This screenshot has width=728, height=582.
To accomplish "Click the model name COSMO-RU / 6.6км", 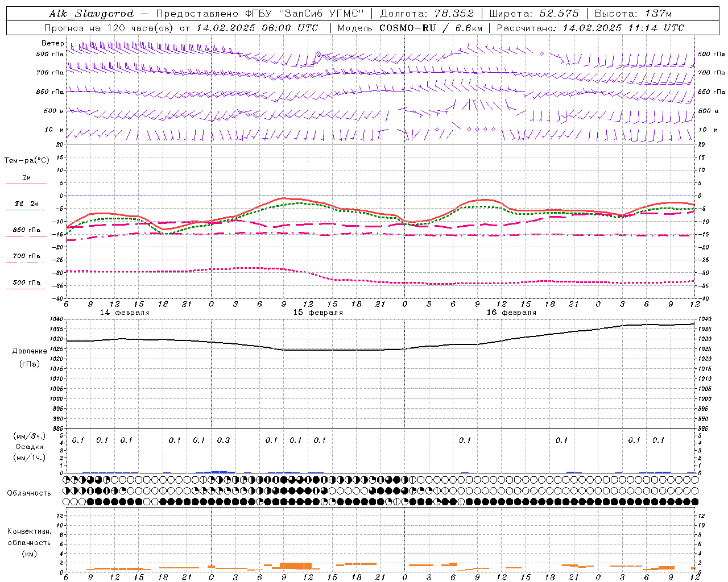I will pyautogui.click(x=431, y=28).
